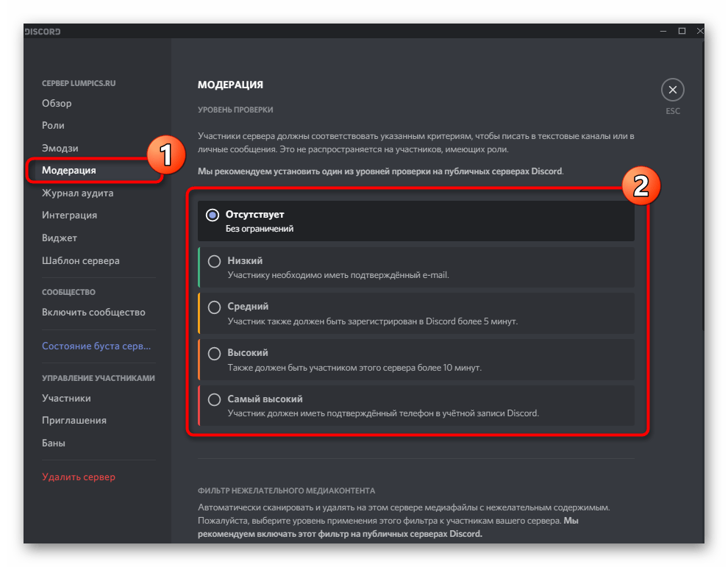Open the Виджет settings page
The image size is (728, 567).
point(59,238)
